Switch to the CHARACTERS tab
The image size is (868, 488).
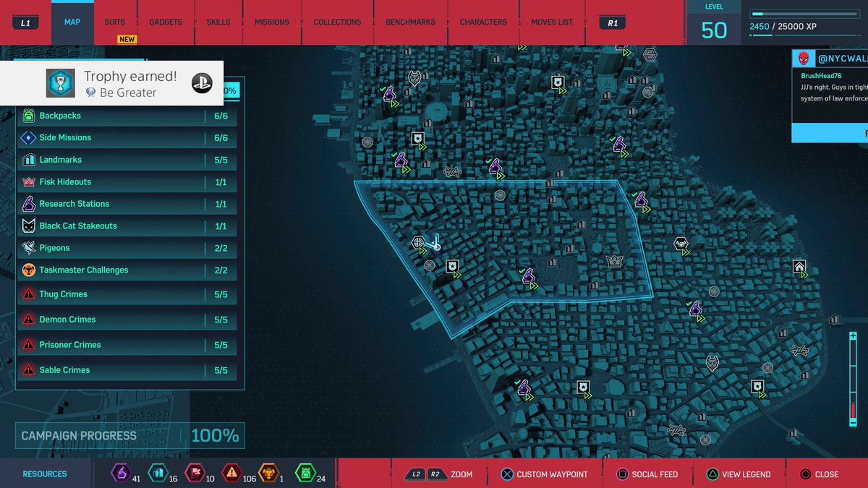pos(483,22)
